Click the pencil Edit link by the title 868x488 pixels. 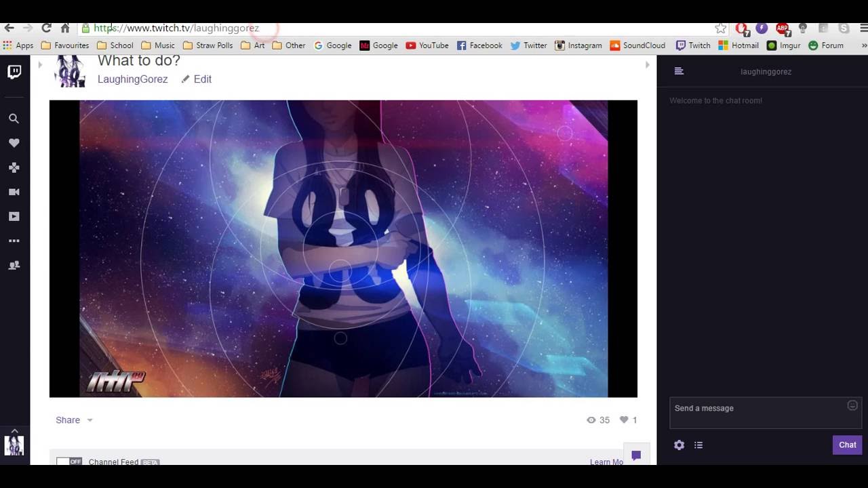(x=197, y=79)
